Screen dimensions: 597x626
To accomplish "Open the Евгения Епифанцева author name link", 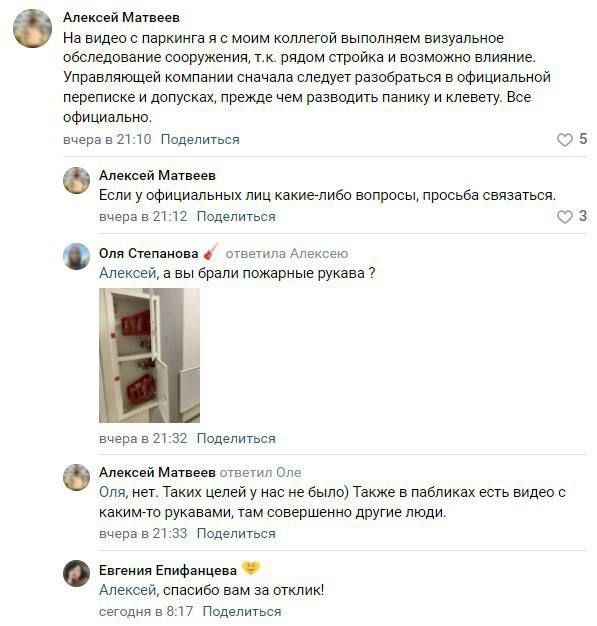I will [168, 571].
